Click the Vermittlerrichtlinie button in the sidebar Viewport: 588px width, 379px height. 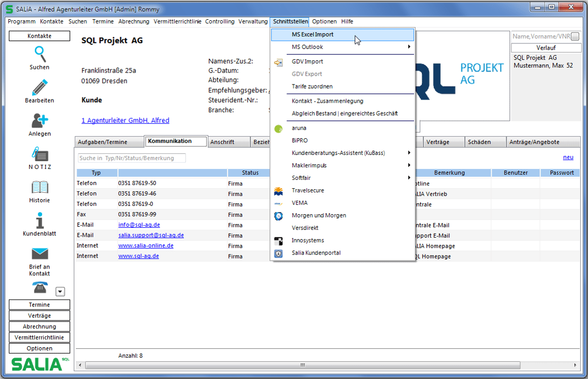(x=40, y=337)
